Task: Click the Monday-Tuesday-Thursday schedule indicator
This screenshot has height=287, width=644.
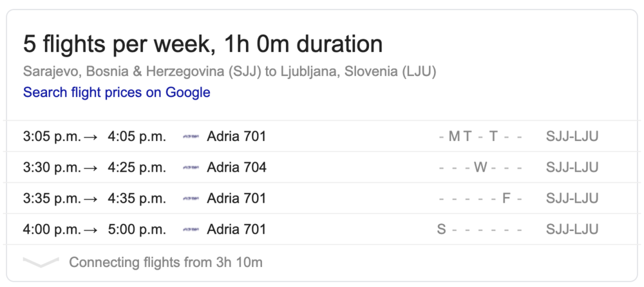Action: tap(479, 136)
